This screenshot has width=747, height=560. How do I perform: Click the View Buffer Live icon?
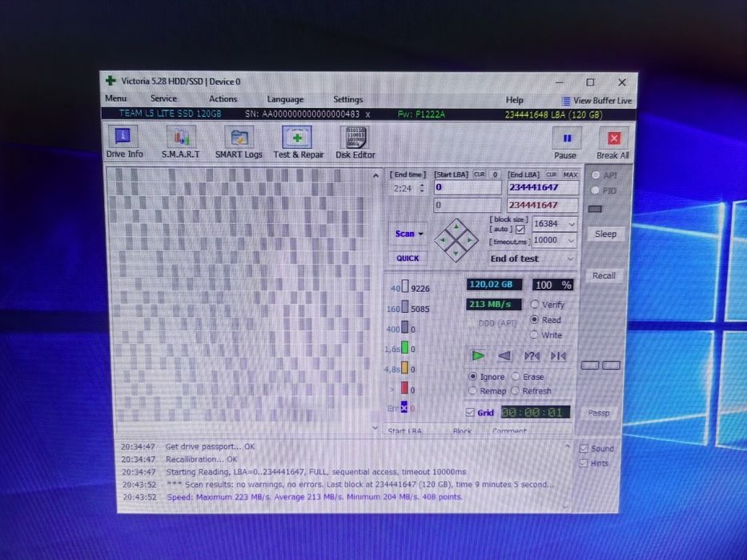tap(566, 101)
